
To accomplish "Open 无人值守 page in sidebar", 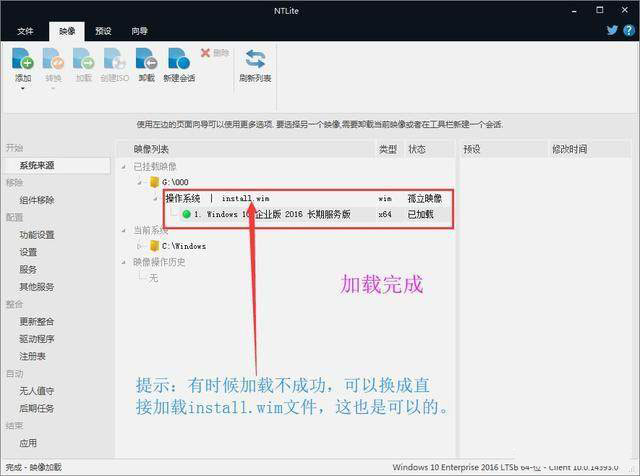I will [x=37, y=391].
